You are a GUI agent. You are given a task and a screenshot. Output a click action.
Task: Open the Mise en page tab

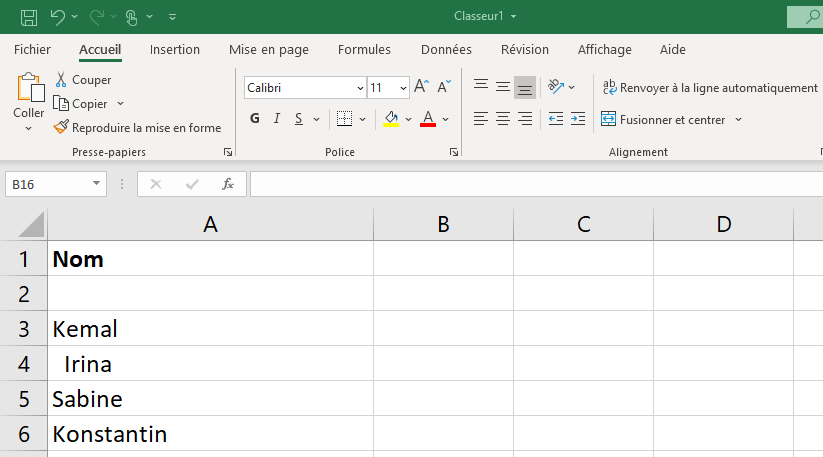coord(269,50)
